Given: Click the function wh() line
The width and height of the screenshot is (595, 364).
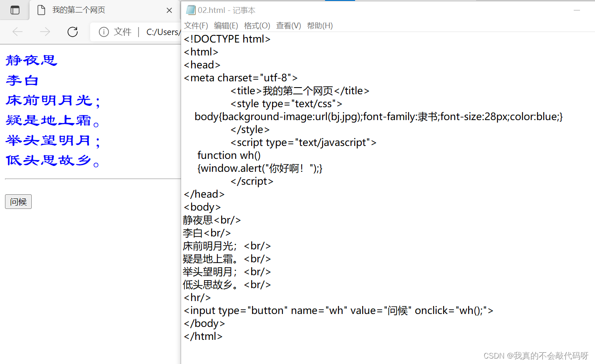Looking at the screenshot, I should [229, 156].
